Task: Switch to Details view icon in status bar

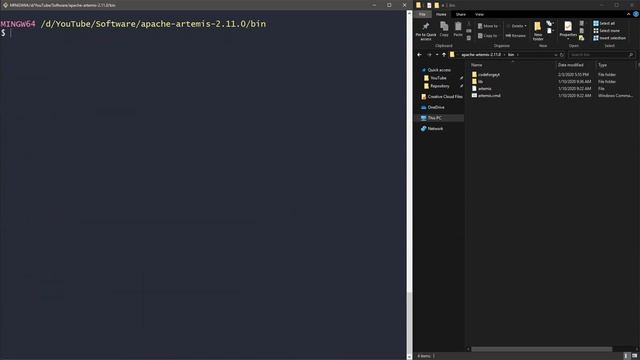Action: point(627,356)
